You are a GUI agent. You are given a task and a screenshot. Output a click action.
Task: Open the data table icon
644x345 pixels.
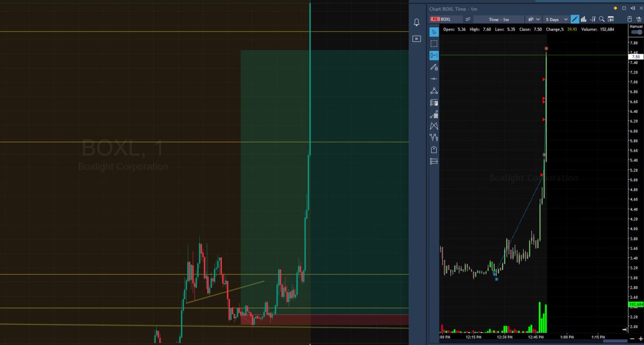611,19
